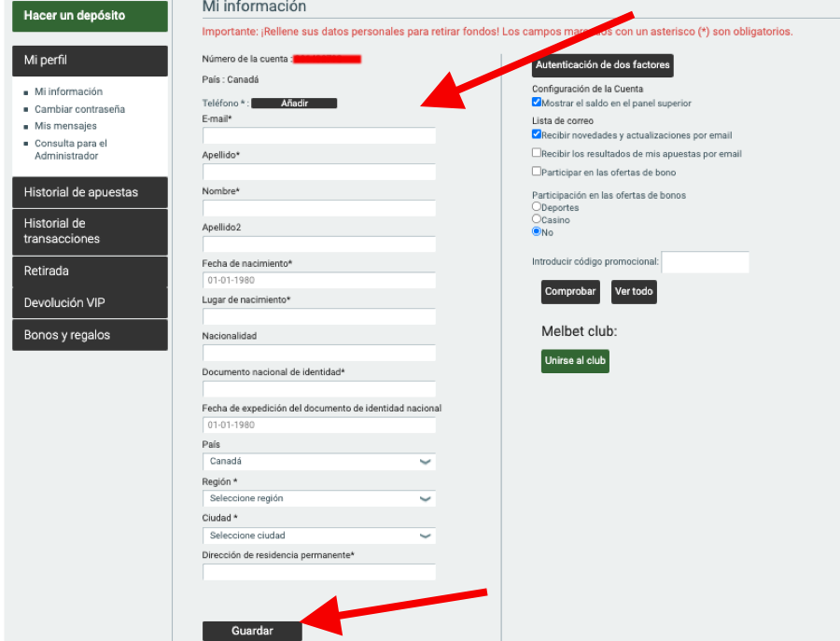Open Historial de apuestas menu section

(90, 192)
